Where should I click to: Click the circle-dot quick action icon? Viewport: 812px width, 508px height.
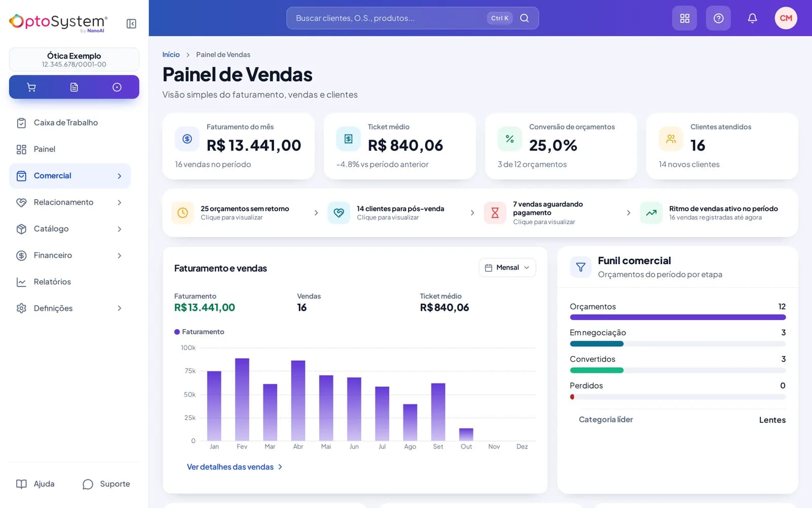tap(117, 87)
